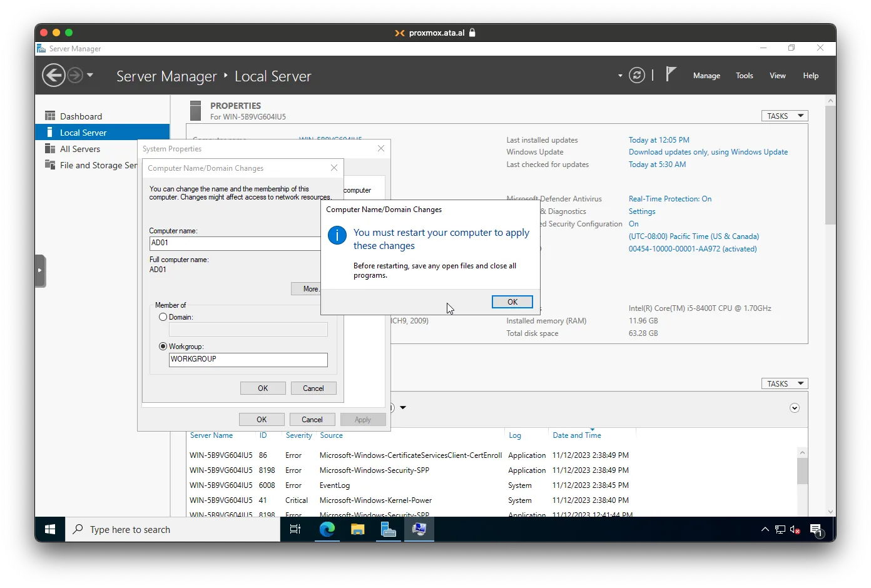Screen dimensions: 871x588
Task: Click OK in System Properties dialog
Action: coord(262,420)
